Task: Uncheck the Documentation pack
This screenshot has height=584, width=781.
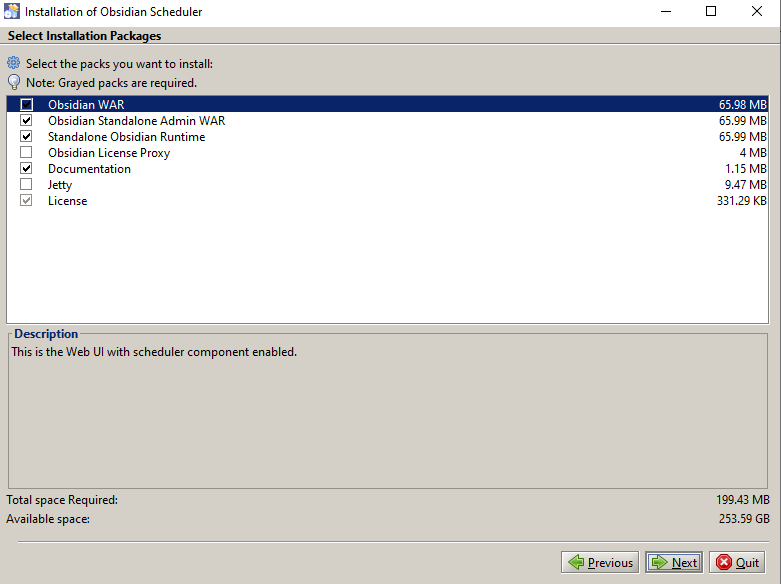Action: [x=26, y=168]
